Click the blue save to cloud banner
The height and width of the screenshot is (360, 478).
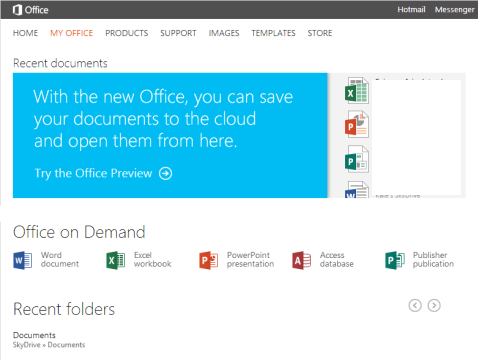[170, 135]
